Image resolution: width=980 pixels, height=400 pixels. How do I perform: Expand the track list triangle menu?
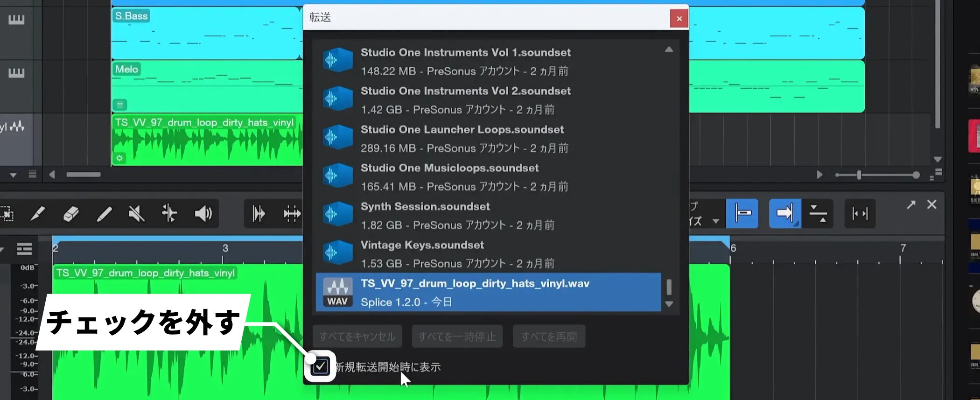click(x=13, y=175)
